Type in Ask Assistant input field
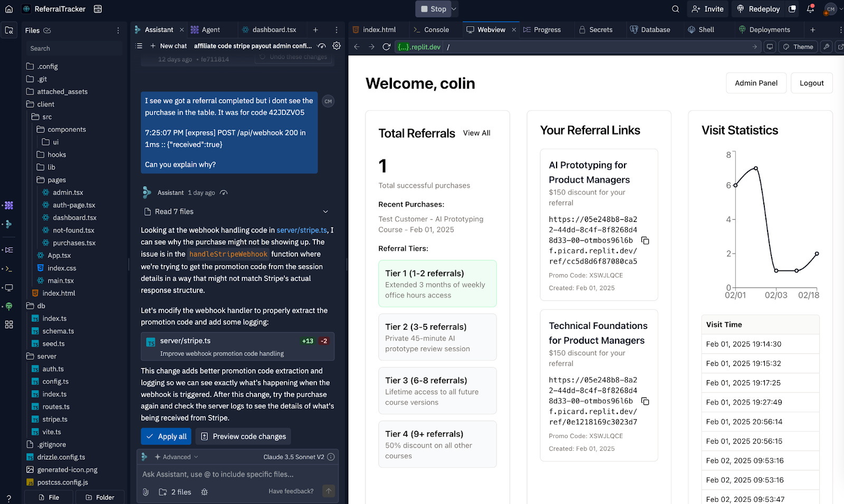Viewport: 844px width, 504px height. click(x=237, y=474)
